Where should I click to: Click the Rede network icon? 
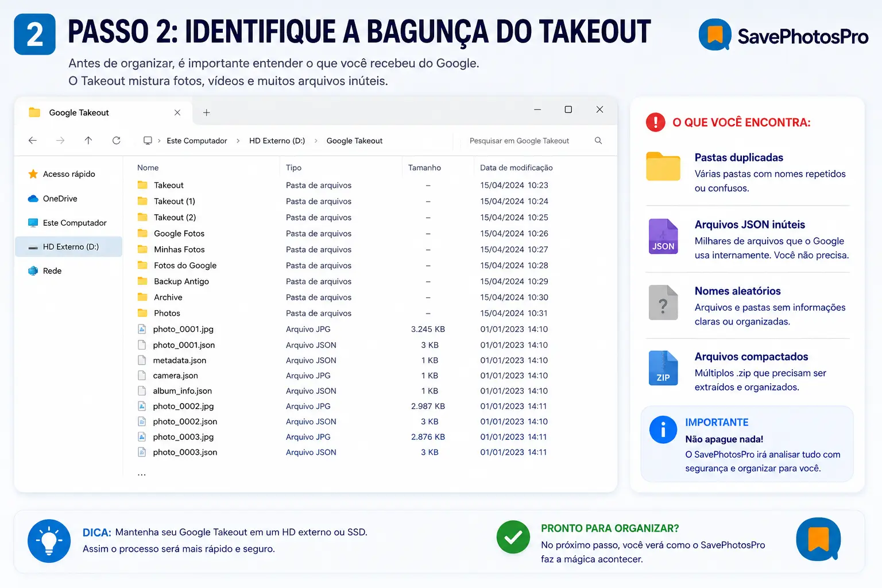pos(33,271)
